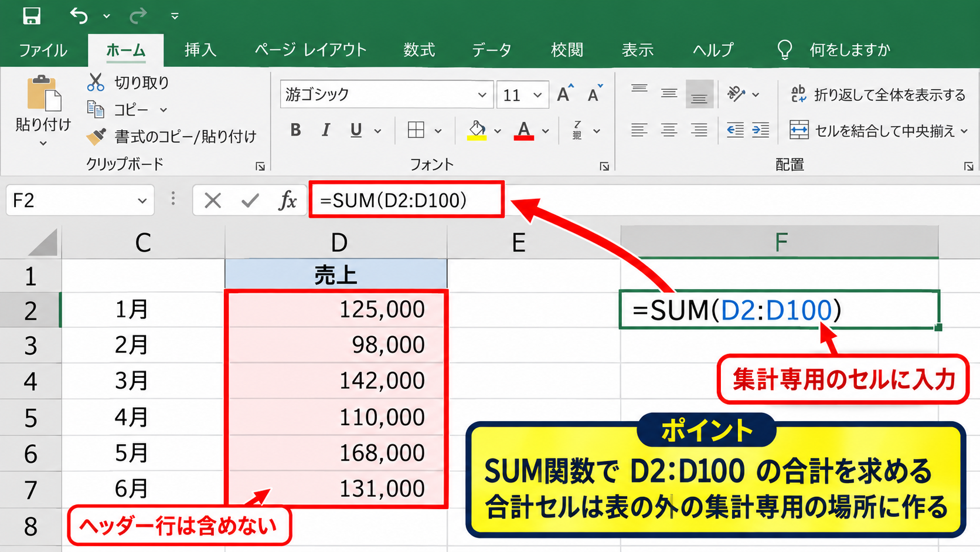Screen dimensions: 980x552
Task: Click the Undo arrow icon
Action: (79, 16)
